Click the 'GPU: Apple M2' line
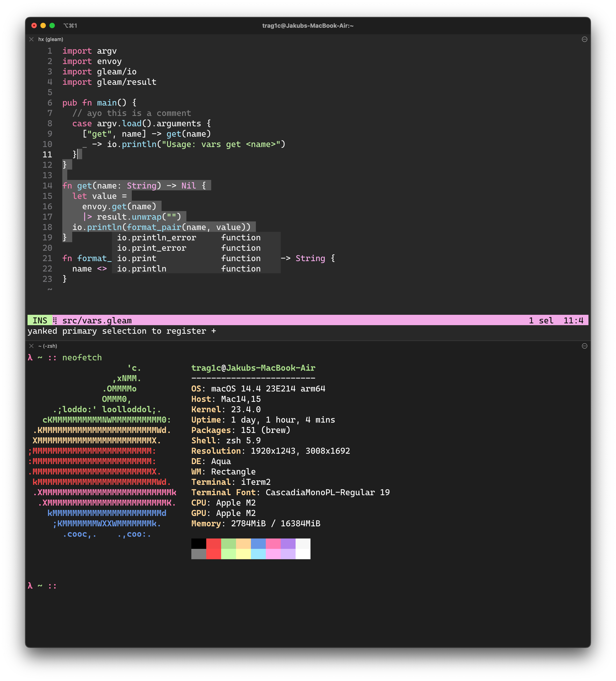Image resolution: width=616 pixels, height=681 pixels. (x=223, y=513)
